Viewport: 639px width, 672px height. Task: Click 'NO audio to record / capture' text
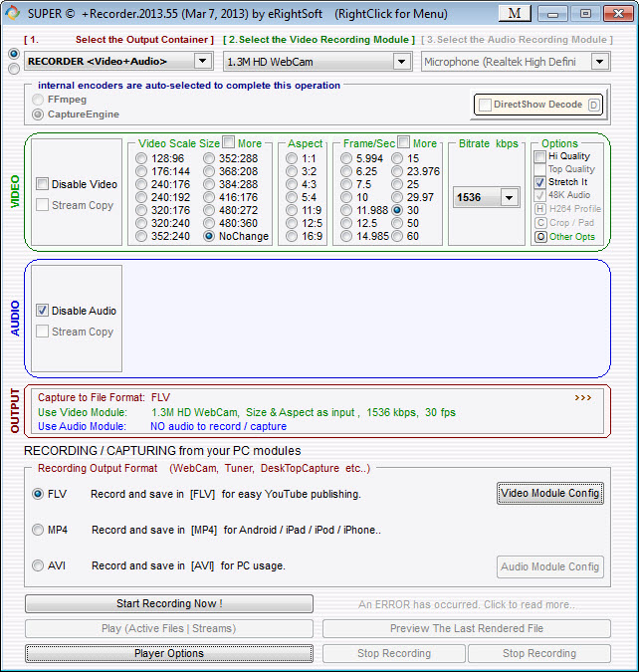(x=218, y=426)
